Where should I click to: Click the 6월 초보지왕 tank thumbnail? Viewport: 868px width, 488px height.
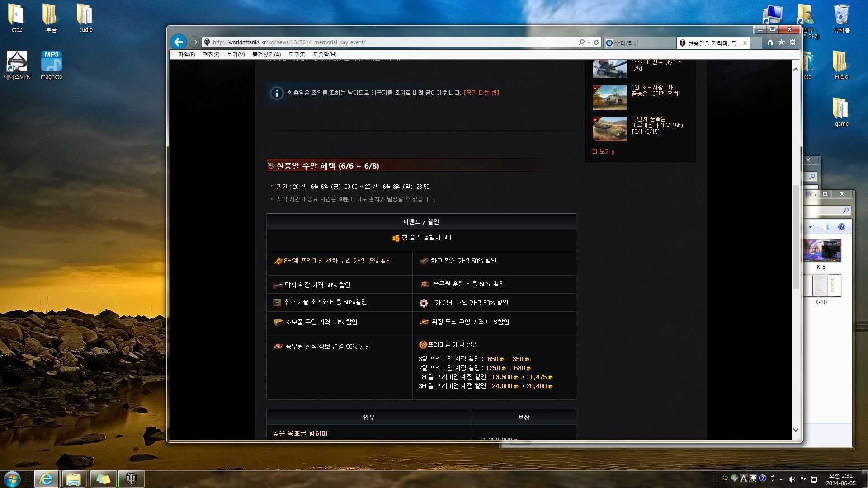click(x=609, y=97)
